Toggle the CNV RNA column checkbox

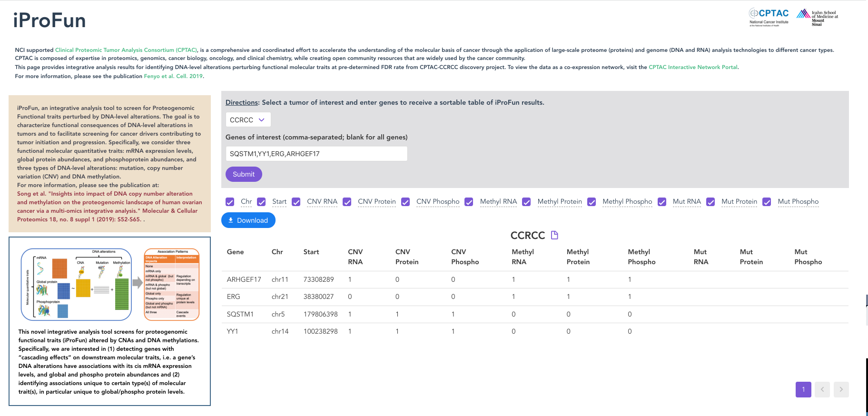[x=296, y=202]
